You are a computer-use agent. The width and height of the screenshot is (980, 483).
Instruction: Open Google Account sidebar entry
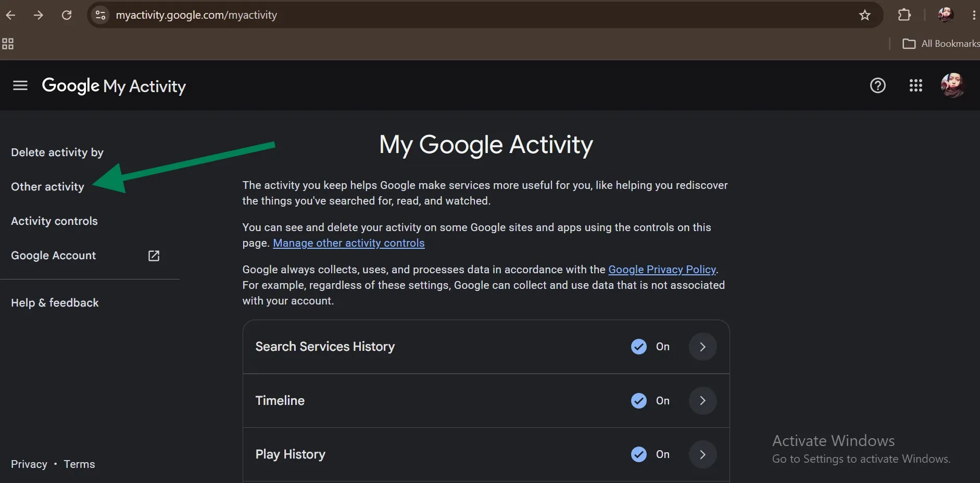(x=54, y=256)
